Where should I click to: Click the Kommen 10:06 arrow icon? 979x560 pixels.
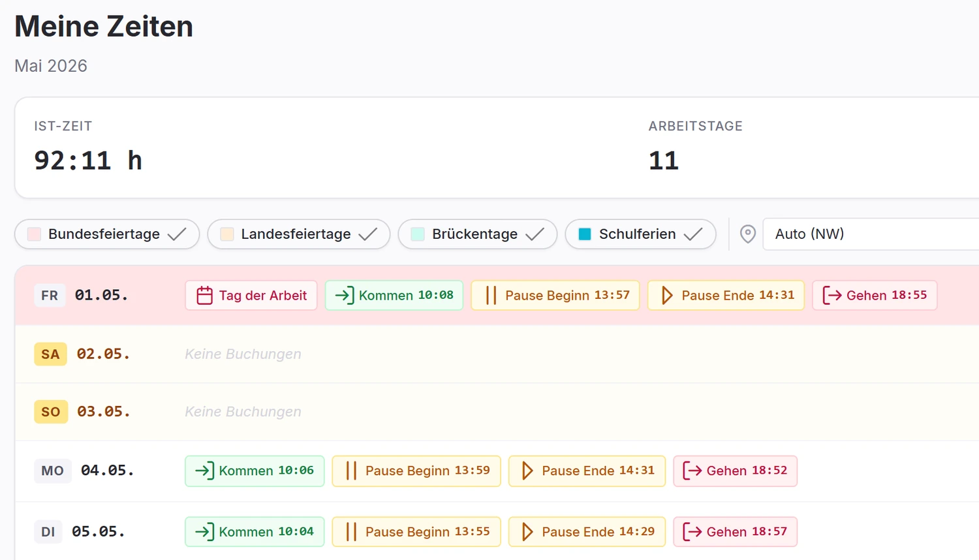205,471
